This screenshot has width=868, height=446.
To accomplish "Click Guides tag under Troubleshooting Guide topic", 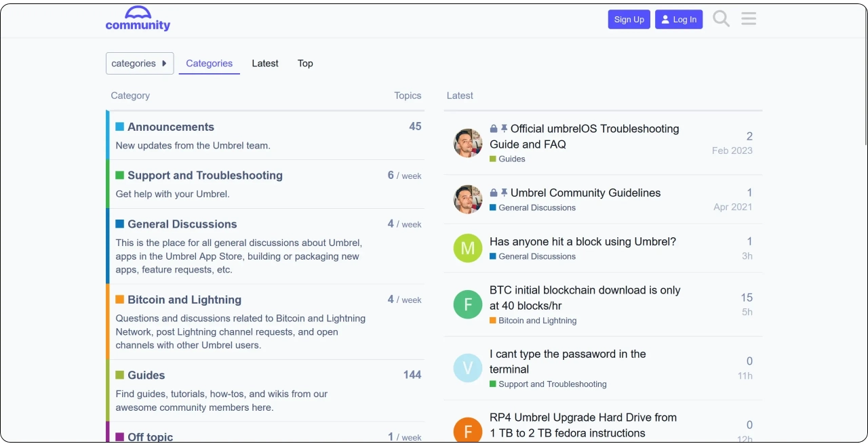I will 511,159.
